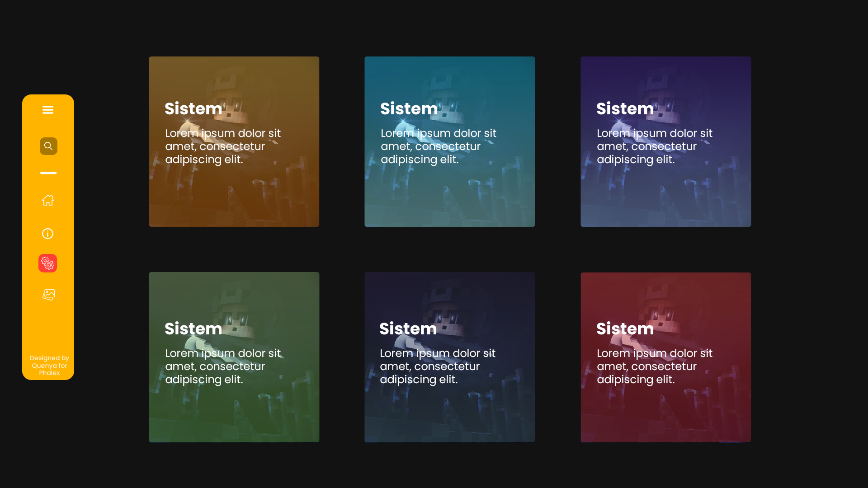Viewport: 868px width, 488px height.
Task: Open the orange Sistem card
Action: coord(234,141)
